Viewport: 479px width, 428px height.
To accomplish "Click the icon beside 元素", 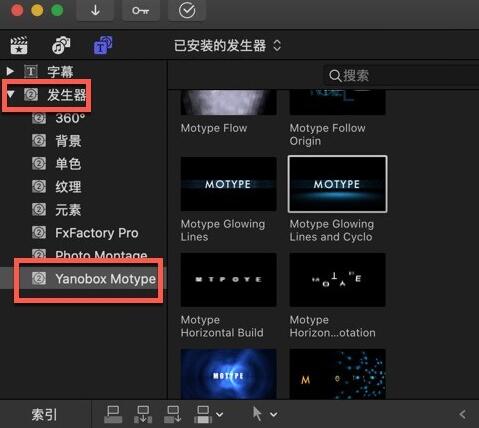I will 39,210.
